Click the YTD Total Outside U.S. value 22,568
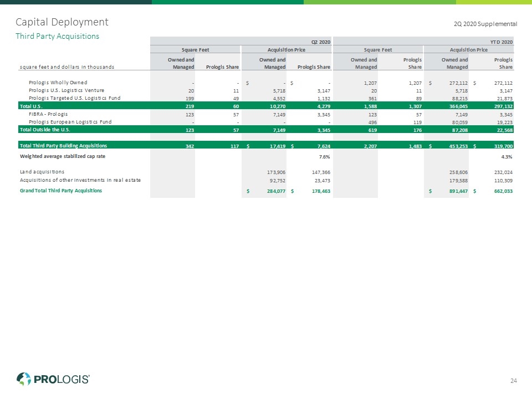The height and width of the screenshot is (399, 532). [x=504, y=130]
